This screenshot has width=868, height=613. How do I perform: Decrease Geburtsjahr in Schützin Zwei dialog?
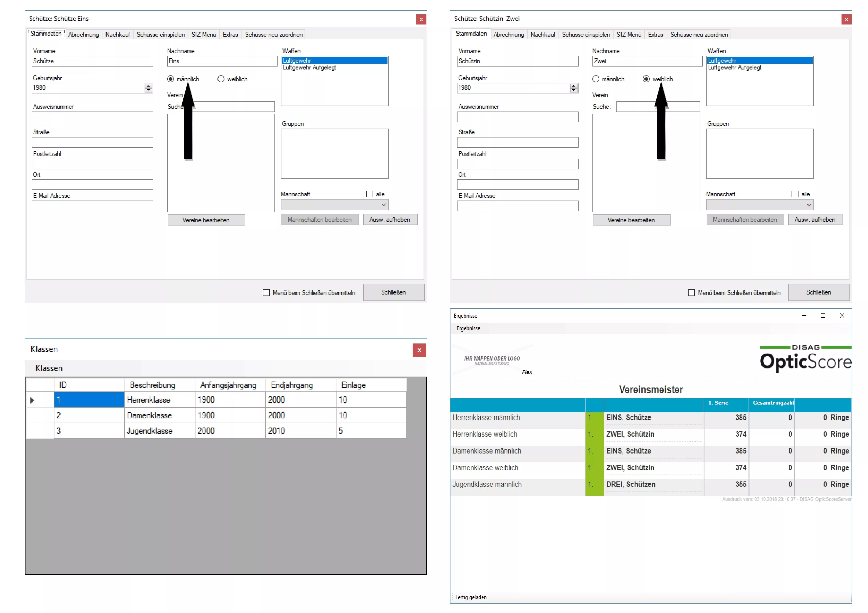coord(573,90)
